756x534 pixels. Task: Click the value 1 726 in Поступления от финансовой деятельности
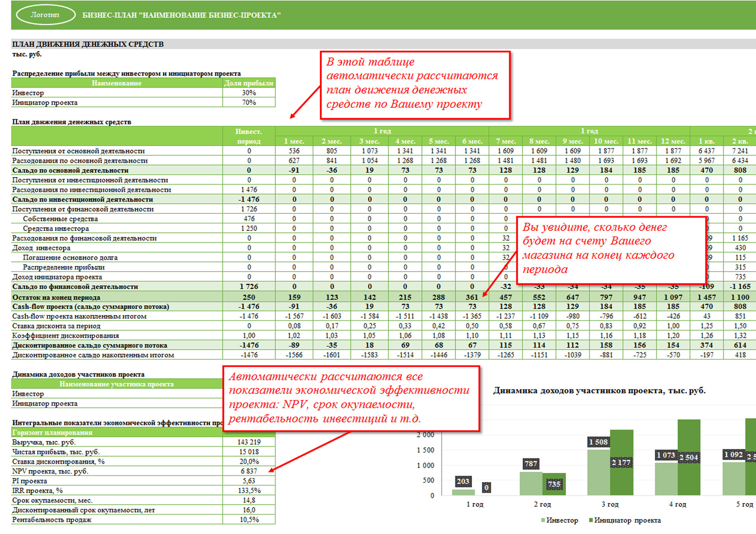click(x=249, y=209)
